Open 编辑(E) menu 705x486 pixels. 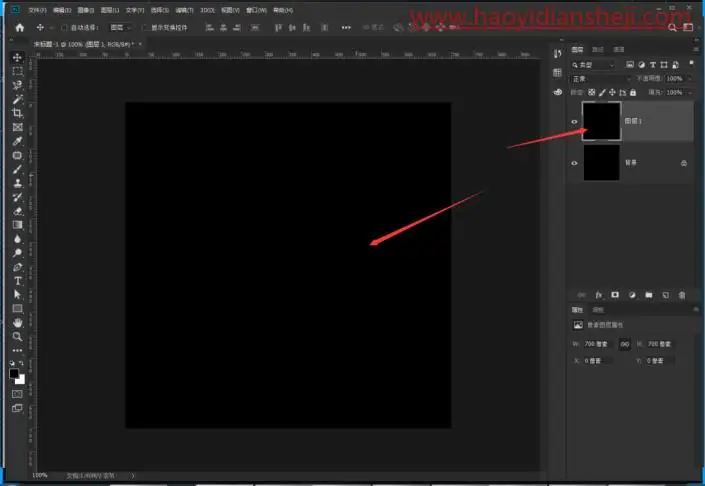(x=62, y=10)
